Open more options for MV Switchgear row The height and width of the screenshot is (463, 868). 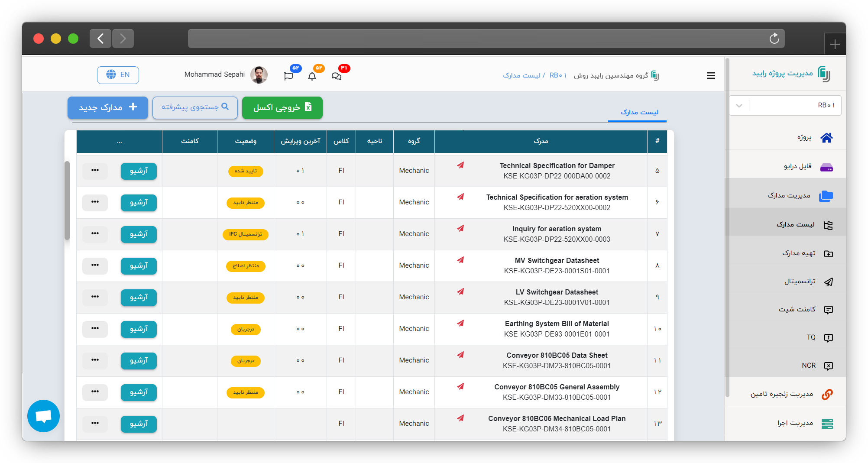click(95, 265)
